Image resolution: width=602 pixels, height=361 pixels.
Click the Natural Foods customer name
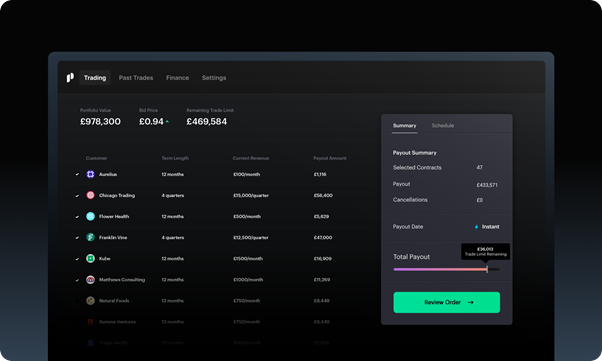[114, 301]
